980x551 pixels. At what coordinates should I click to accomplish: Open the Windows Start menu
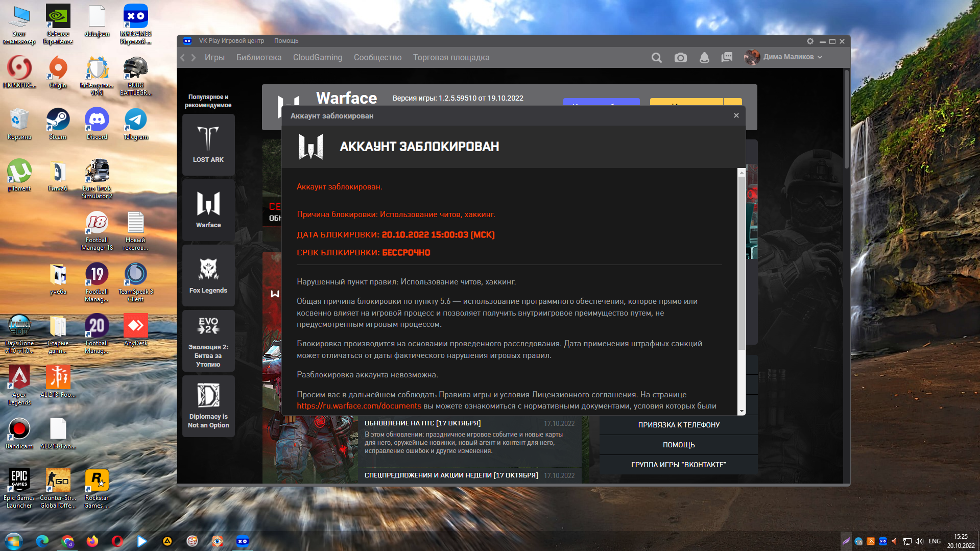[14, 541]
